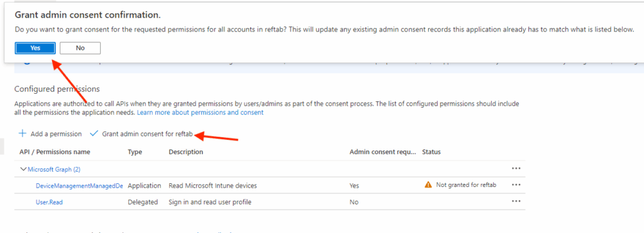This screenshot has height=233, width=644.
Task: Open the User.Read permission
Action: click(49, 202)
